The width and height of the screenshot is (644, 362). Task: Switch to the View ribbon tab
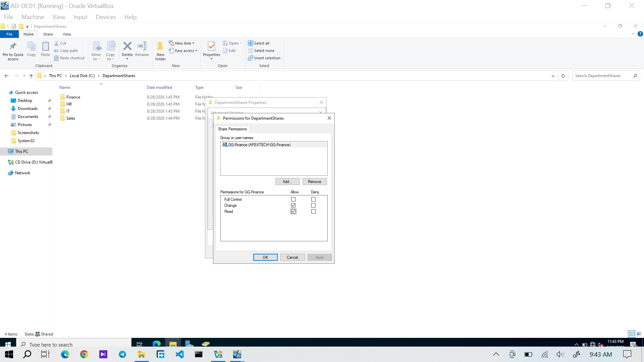click(67, 34)
